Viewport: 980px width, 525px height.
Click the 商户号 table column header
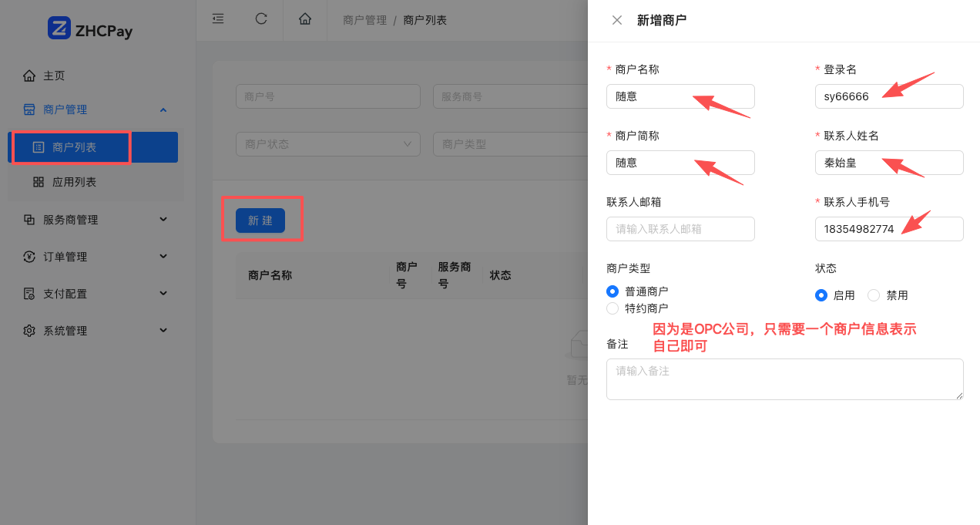[x=407, y=274]
